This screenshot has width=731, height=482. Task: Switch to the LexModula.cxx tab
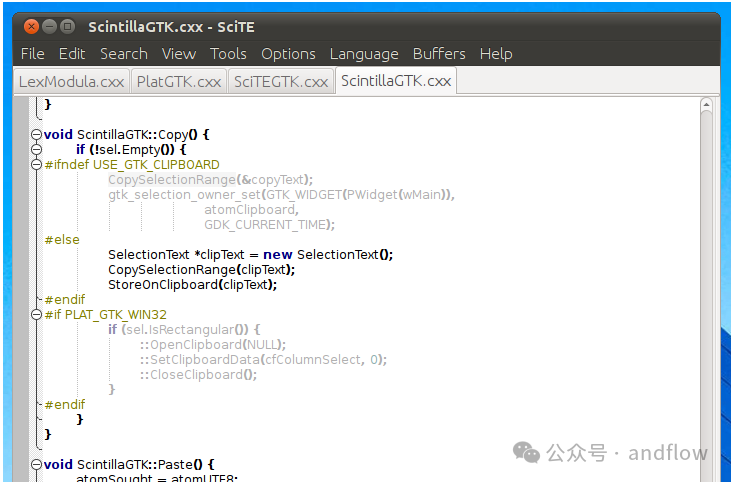(71, 82)
